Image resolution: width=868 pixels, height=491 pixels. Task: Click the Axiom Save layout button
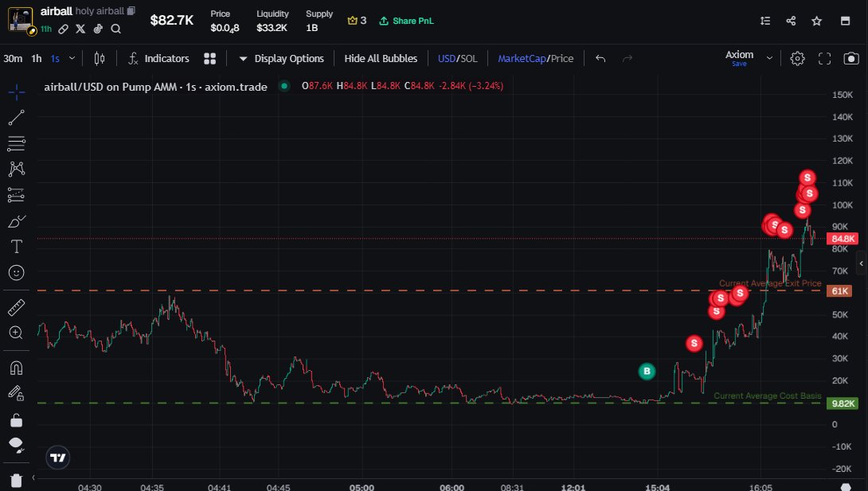[x=739, y=58]
